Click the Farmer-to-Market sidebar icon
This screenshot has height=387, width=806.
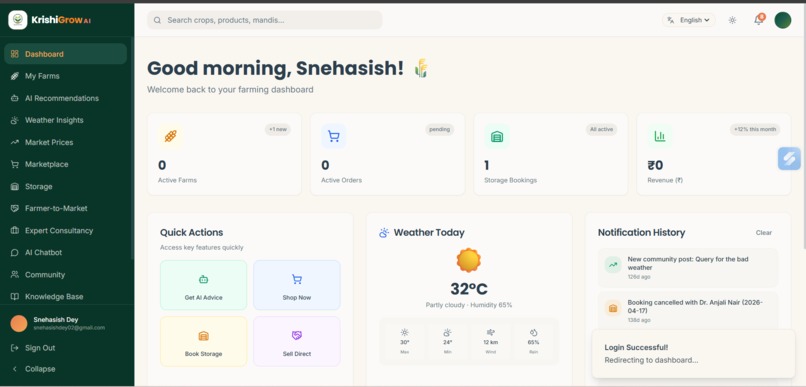click(15, 209)
